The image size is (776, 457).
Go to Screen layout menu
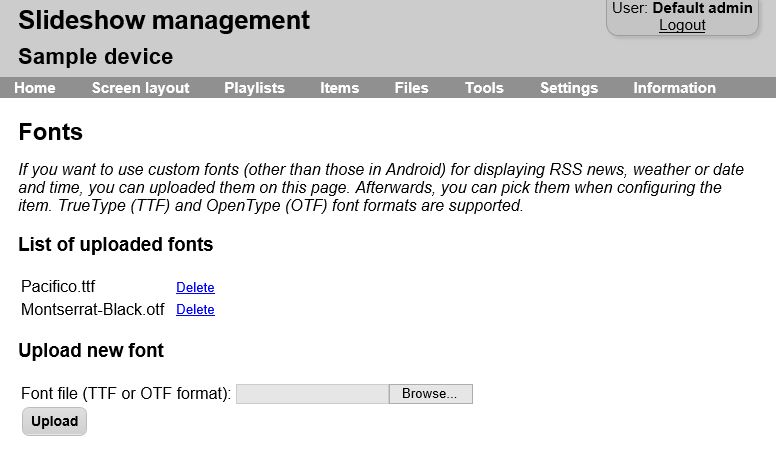coord(141,88)
